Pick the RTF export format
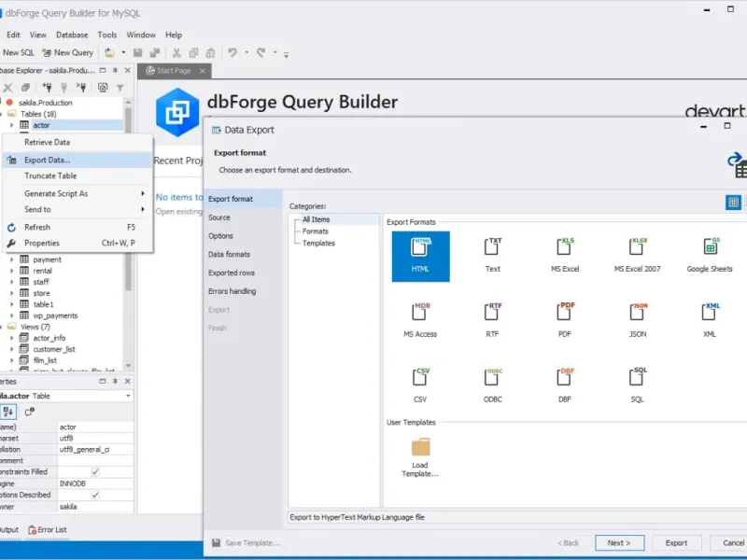The width and height of the screenshot is (747, 560). tap(493, 321)
